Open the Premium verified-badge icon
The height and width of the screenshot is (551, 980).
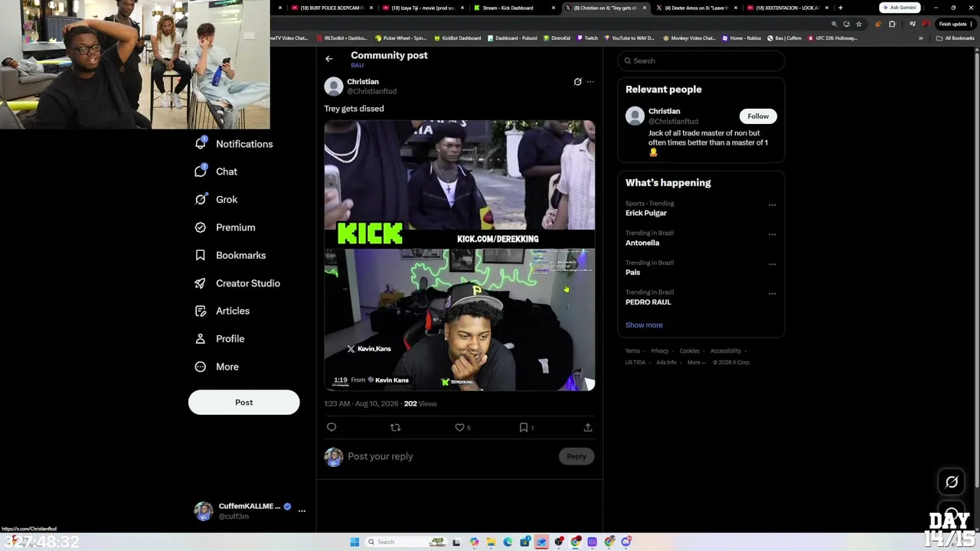201,227
